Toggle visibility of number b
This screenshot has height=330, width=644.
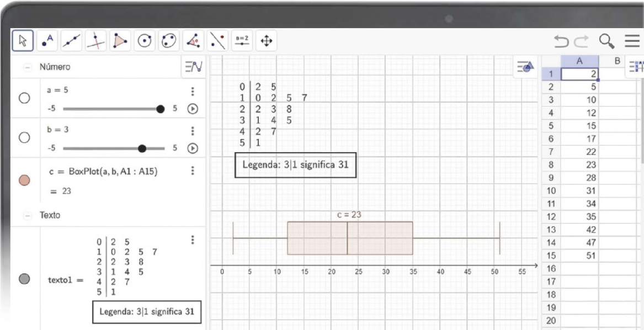click(25, 137)
